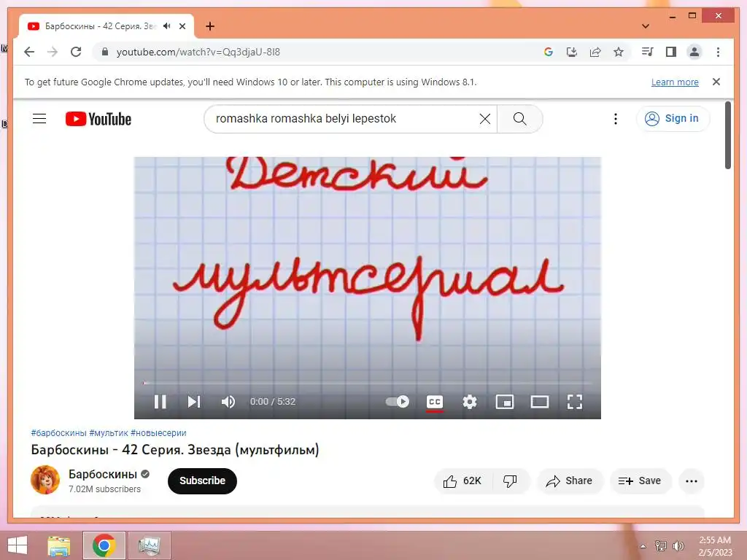Open media controls in Chrome toolbar
The width and height of the screenshot is (747, 560).
[648, 52]
